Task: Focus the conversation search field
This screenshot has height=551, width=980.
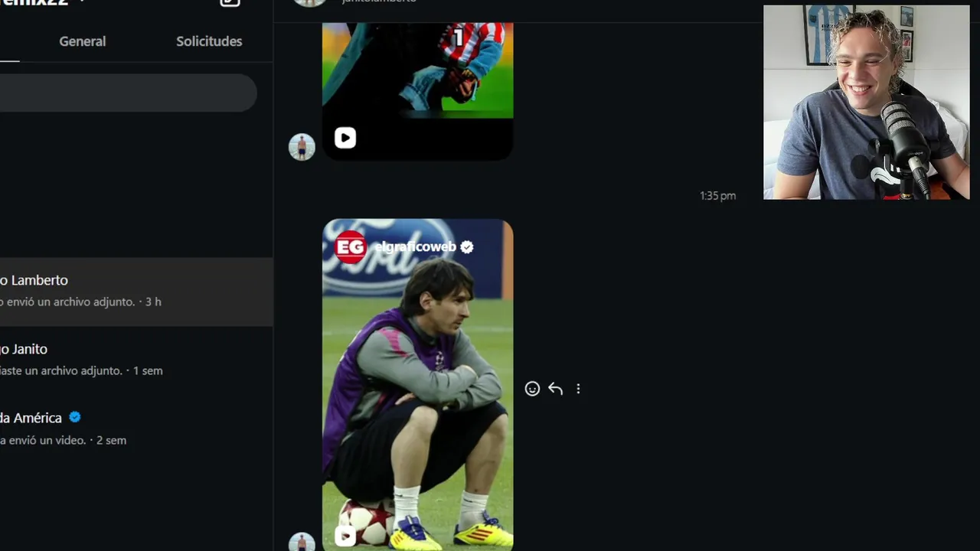Action: pos(128,93)
